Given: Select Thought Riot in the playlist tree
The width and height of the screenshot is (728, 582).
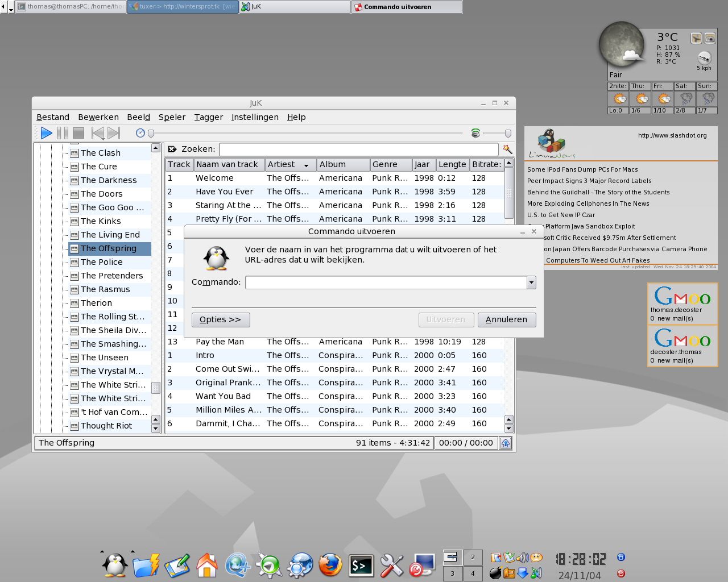Looking at the screenshot, I should 106,426.
